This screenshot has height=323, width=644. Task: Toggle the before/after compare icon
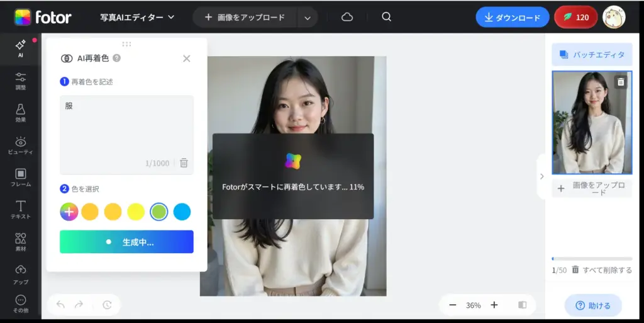[x=523, y=305]
